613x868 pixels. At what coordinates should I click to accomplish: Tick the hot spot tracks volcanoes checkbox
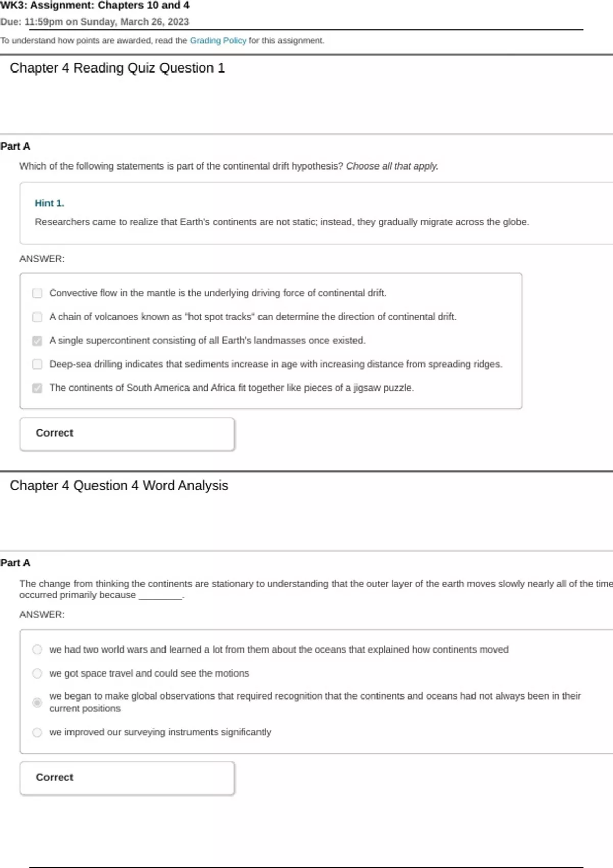point(37,317)
